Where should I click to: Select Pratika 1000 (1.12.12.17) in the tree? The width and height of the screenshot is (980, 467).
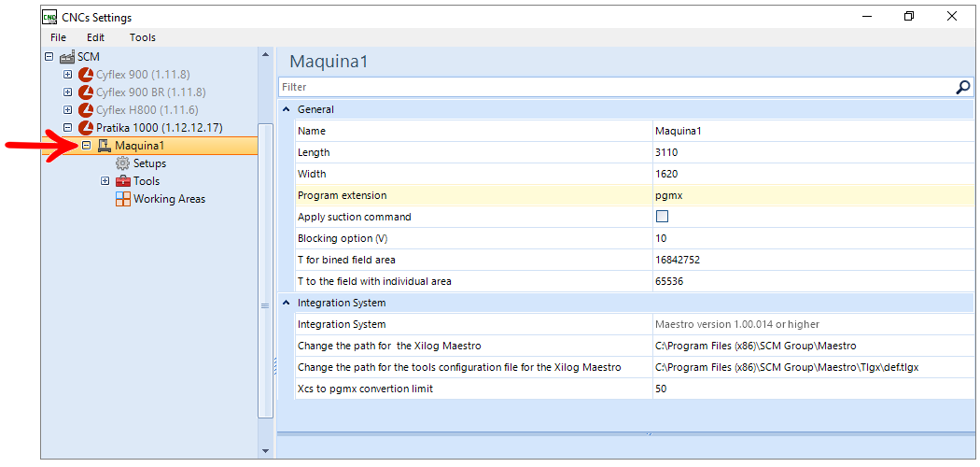pos(160,128)
